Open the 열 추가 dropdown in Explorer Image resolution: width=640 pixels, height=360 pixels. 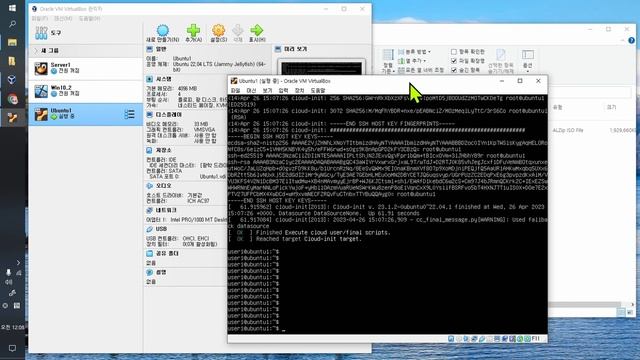(412, 61)
